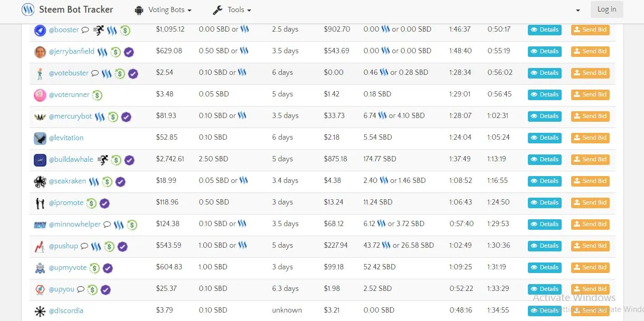View Details for @mercurybot
Screen dimensions: 644x321
(x=545, y=116)
